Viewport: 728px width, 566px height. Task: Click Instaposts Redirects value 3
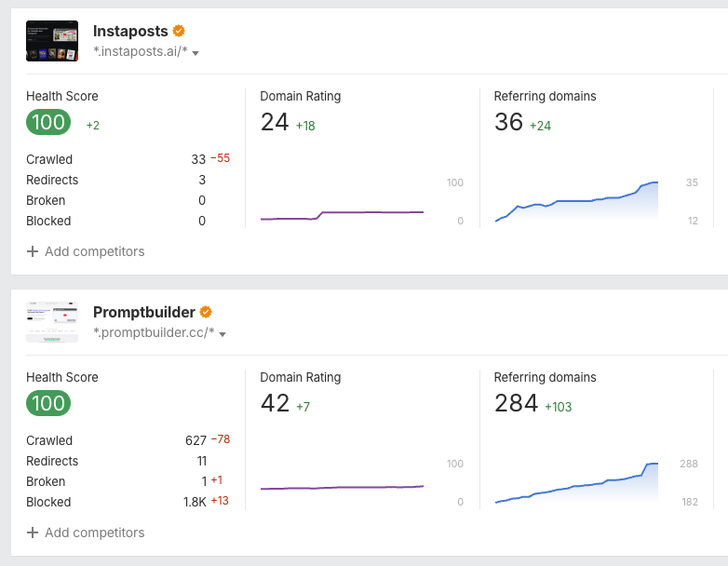[202, 180]
